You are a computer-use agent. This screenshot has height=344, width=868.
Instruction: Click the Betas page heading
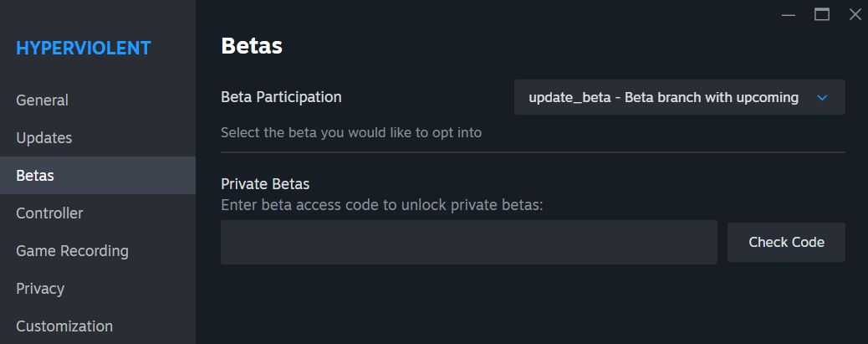(x=252, y=46)
